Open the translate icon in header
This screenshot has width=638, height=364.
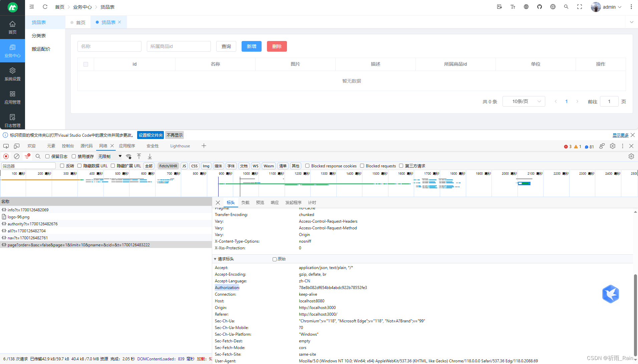pyautogui.click(x=500, y=7)
